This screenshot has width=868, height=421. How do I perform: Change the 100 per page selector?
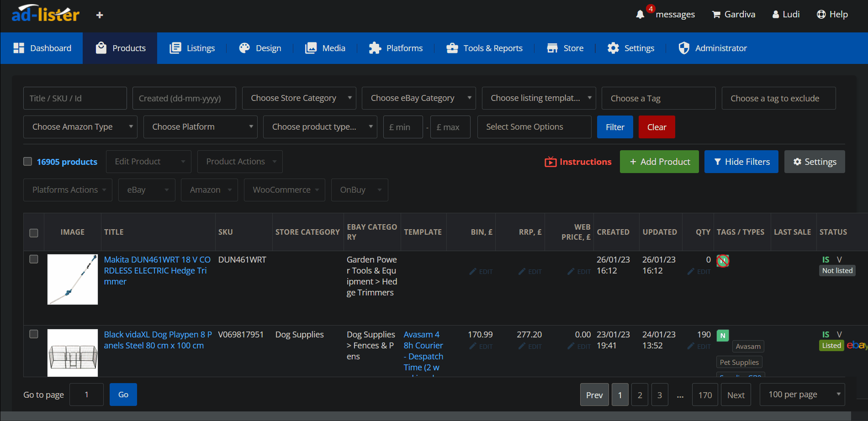click(x=802, y=395)
